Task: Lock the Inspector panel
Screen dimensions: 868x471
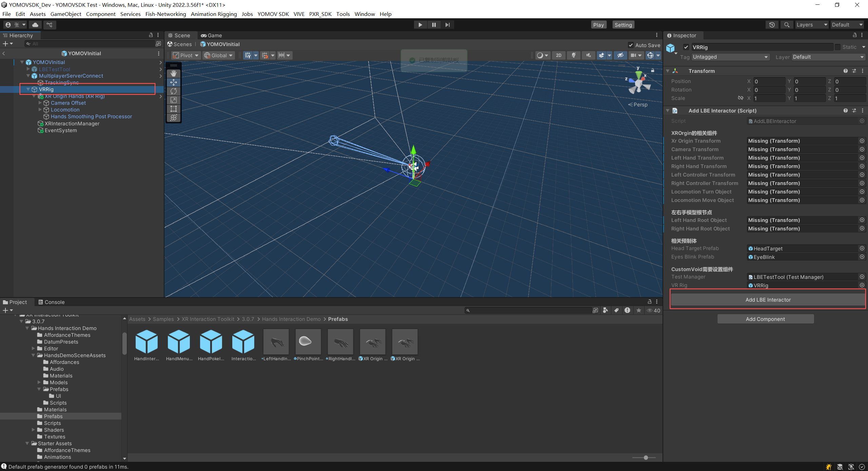Action: tap(854, 35)
